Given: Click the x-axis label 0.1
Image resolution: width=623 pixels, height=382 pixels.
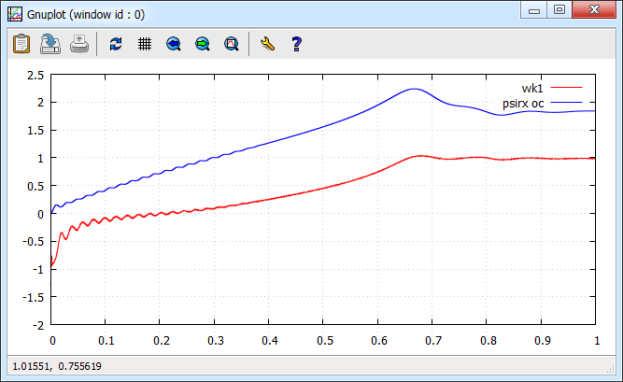Looking at the screenshot, I should (106, 341).
